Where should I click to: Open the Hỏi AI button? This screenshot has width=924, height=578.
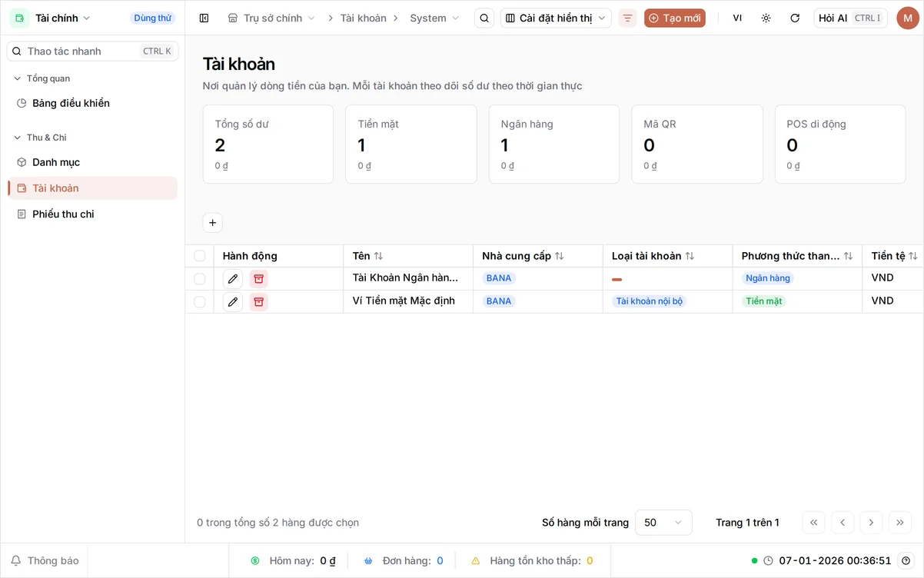tap(851, 18)
